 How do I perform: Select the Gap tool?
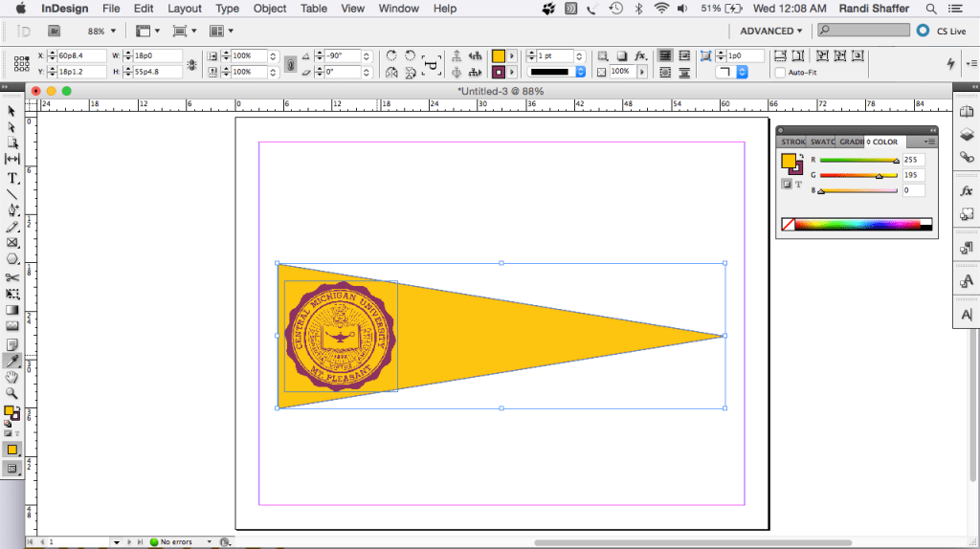click(x=11, y=159)
